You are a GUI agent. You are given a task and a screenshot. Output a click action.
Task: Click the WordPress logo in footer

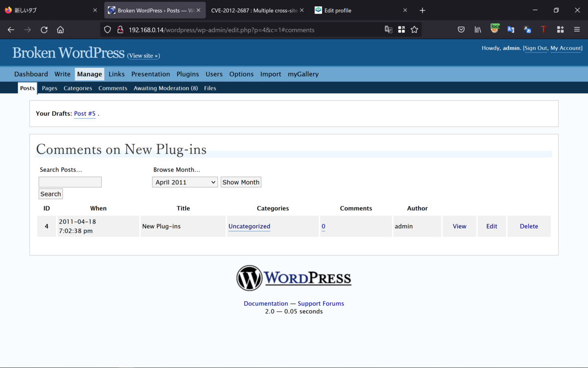coord(294,278)
